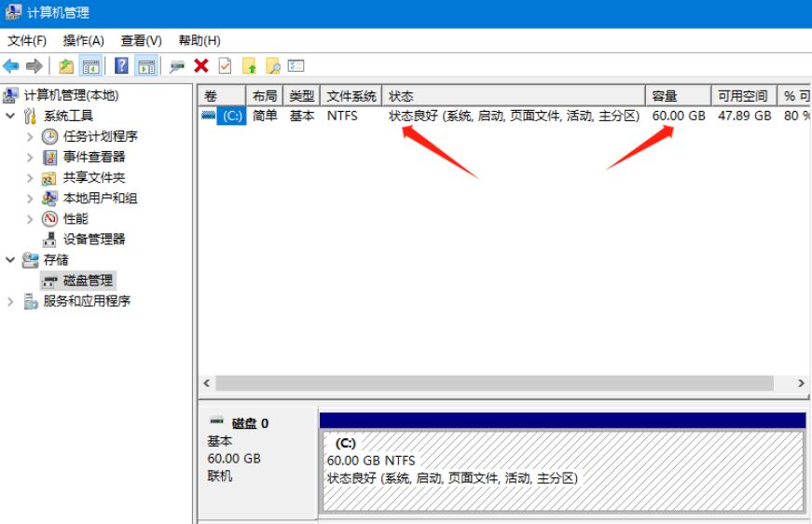
Task: Toggle the Show/Hide Action Pane icon
Action: coord(146,66)
